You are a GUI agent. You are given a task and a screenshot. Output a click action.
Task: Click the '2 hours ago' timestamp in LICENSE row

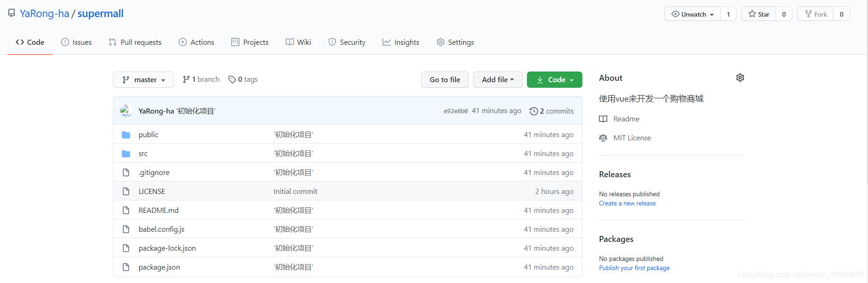point(554,191)
